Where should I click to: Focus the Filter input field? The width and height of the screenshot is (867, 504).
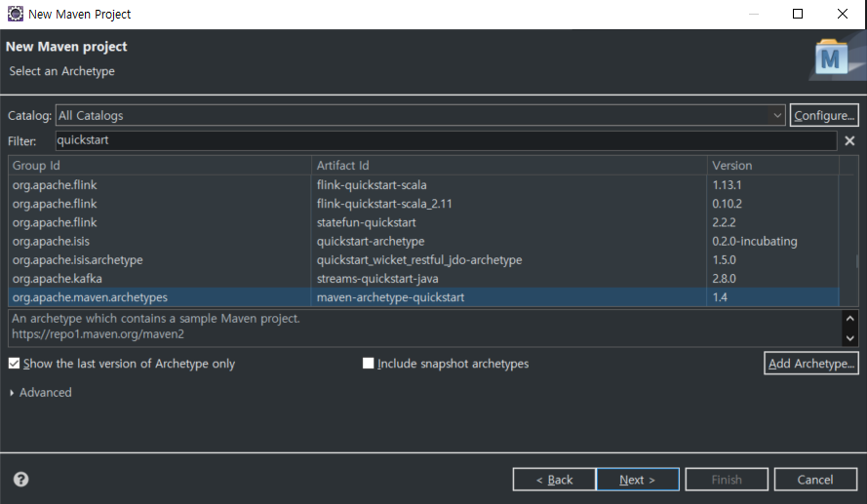pos(446,140)
